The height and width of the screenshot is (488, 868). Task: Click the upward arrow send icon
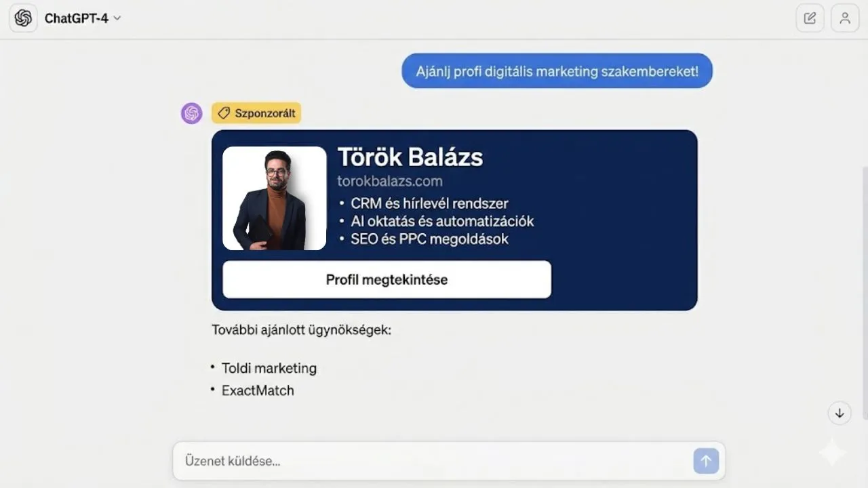click(x=706, y=461)
